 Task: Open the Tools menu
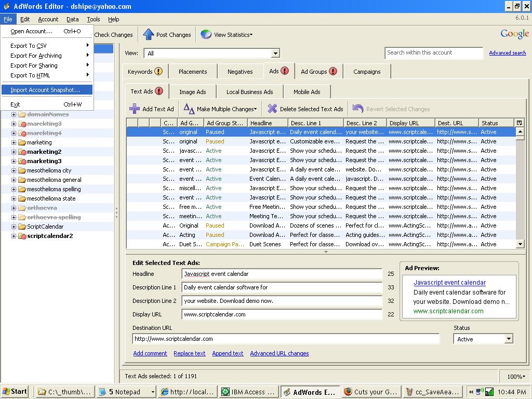coord(94,19)
